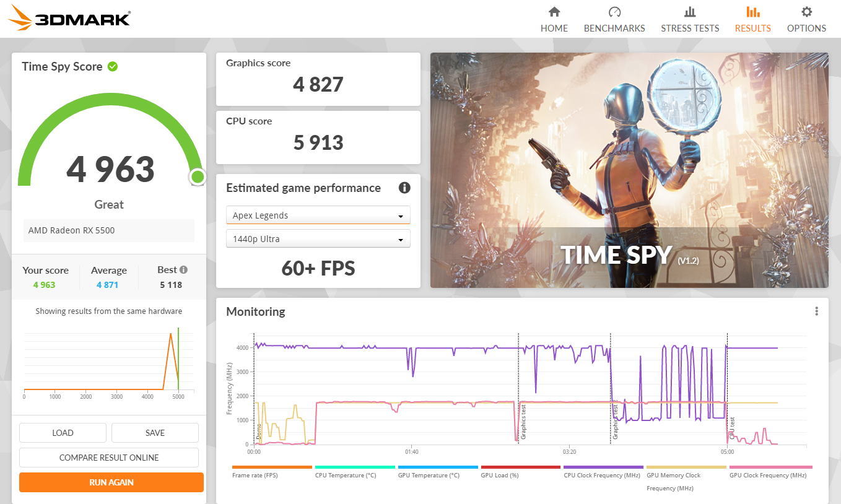841x504 pixels.
Task: Click Your score value in green
Action: [x=44, y=285]
